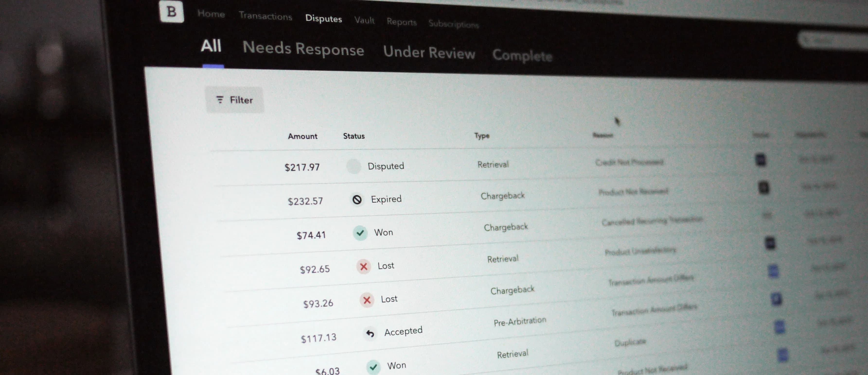Open the Subscriptions navigation item

pyautogui.click(x=453, y=24)
